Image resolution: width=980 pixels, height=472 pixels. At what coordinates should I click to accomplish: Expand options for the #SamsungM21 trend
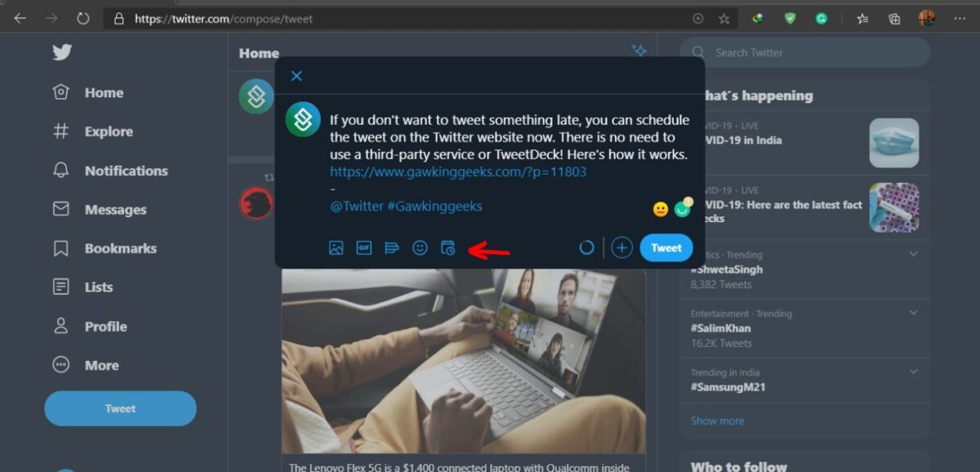pos(913,372)
